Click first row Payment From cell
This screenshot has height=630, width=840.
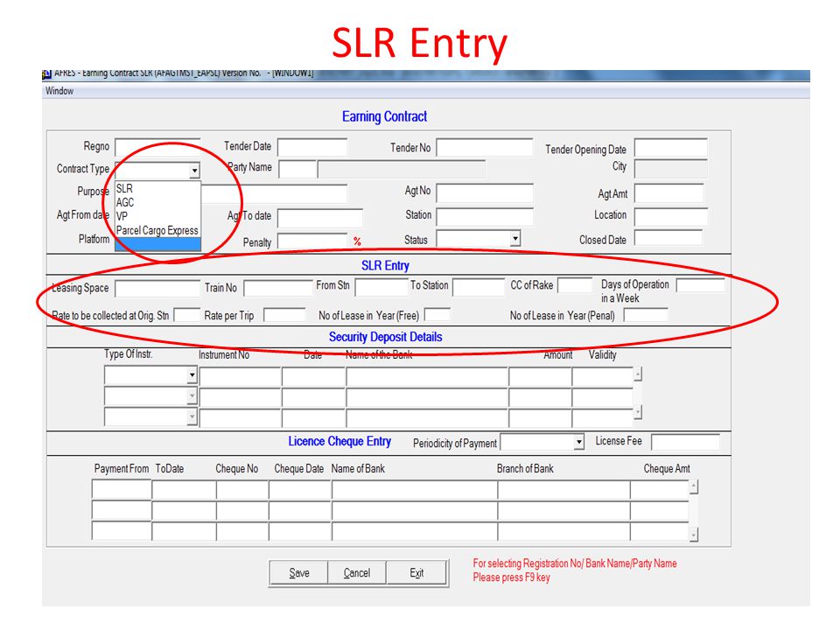point(122,490)
